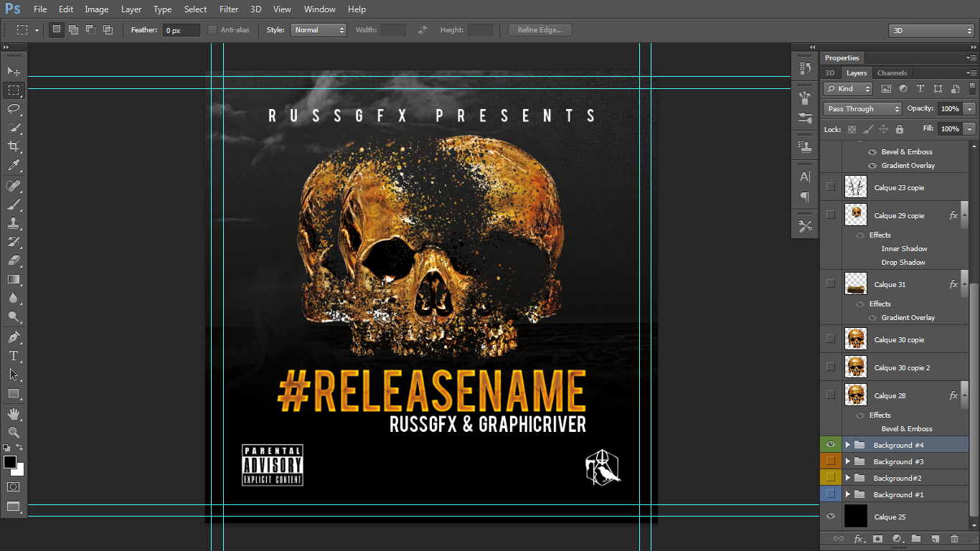Open the Select menu

point(195,9)
